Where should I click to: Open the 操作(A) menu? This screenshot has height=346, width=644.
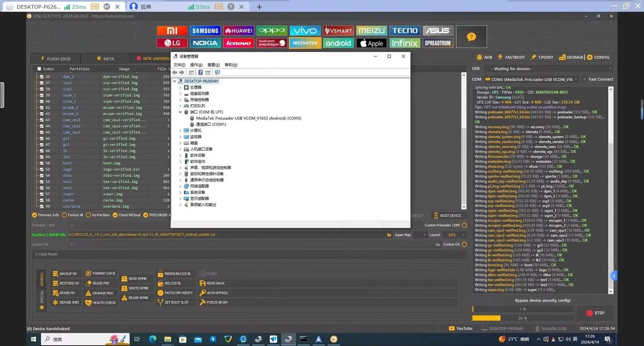(197, 65)
